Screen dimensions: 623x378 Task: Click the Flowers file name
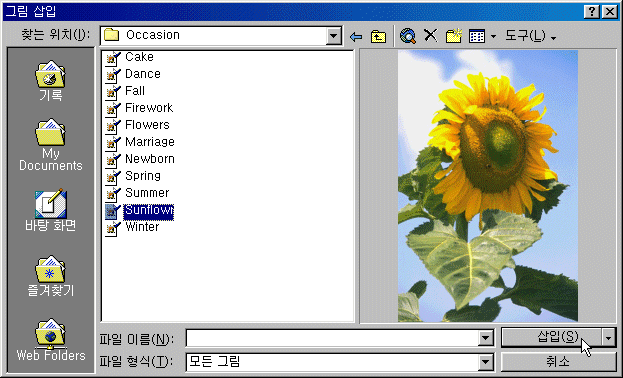[x=147, y=125]
